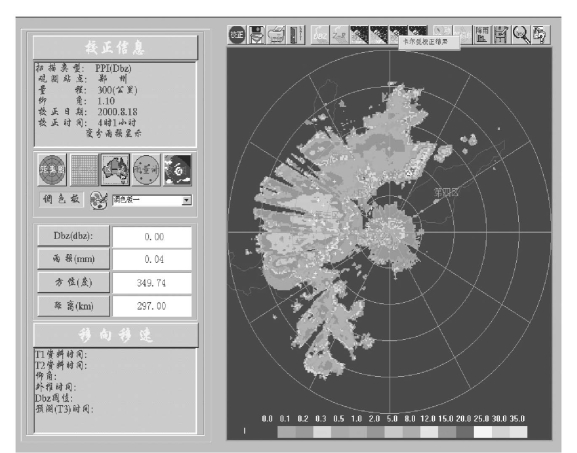Click the help pointer icon ending the toolbar
Image resolution: width=577 pixels, height=453 pixels.
pyautogui.click(x=541, y=35)
